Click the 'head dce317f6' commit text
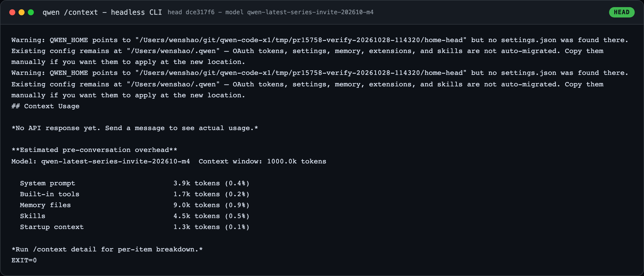 (x=191, y=12)
